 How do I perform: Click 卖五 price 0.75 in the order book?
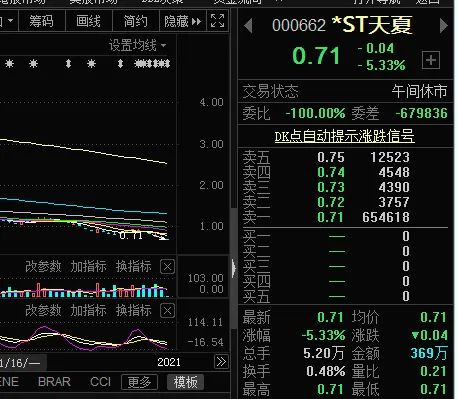[x=331, y=157]
